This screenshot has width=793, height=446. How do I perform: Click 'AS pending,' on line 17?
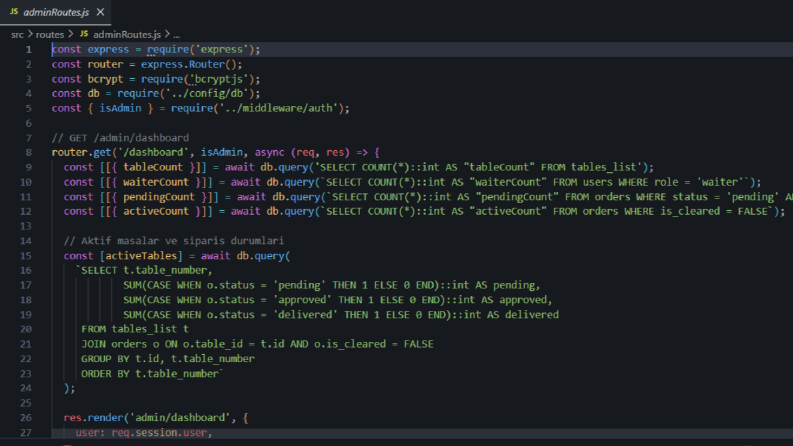click(507, 285)
